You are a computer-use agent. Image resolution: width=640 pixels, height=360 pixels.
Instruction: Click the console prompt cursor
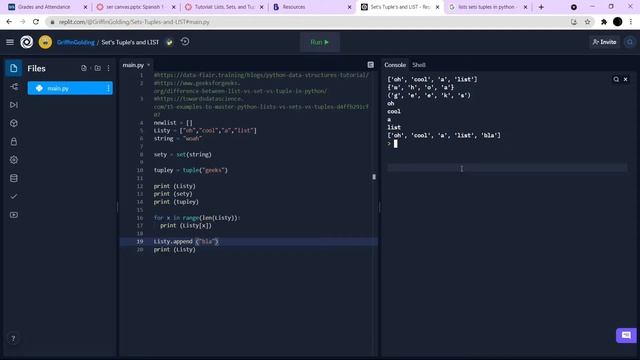pyautogui.click(x=396, y=143)
